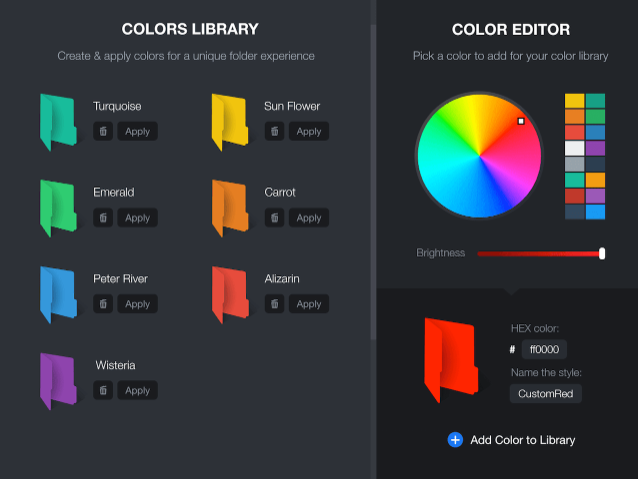Viewport: 638px width, 479px height.
Task: Apply the Turquoise folder color
Action: [138, 131]
